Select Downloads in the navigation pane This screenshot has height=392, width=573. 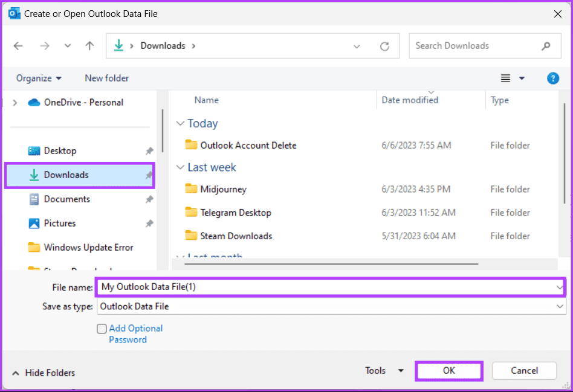tap(80, 175)
